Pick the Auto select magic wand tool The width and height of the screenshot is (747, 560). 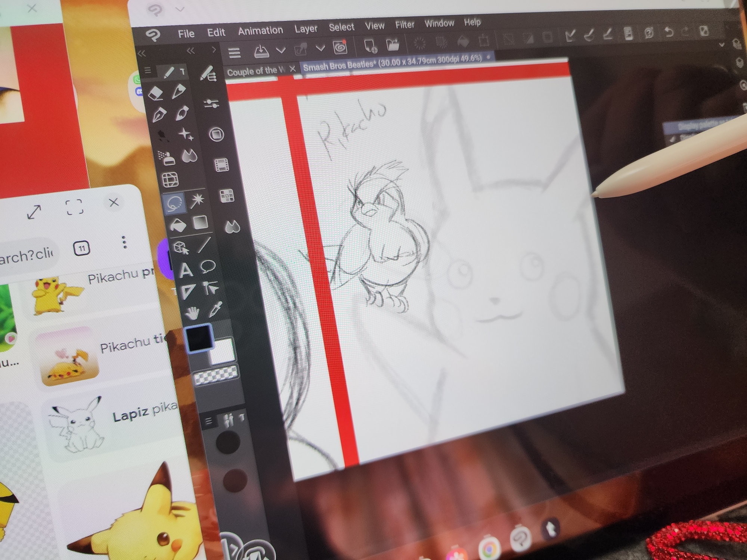pyautogui.click(x=197, y=200)
